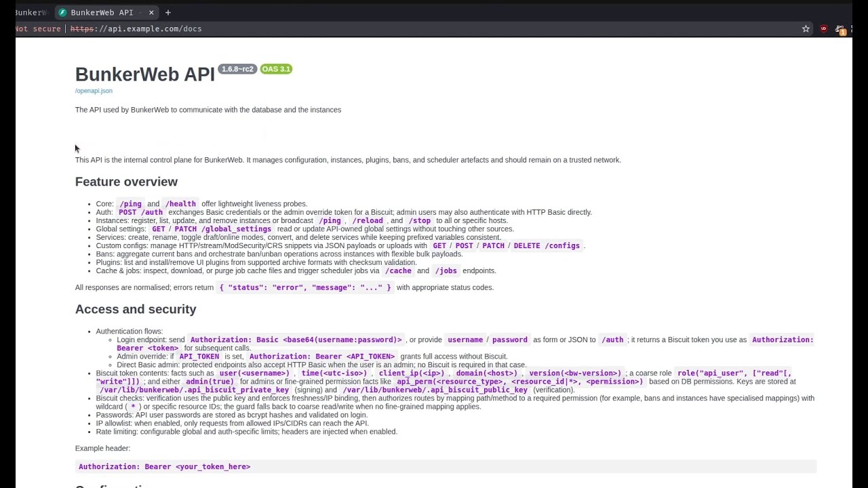Click the version(<bw-version>) code snippet
The height and width of the screenshot is (488, 868).
[575, 373]
